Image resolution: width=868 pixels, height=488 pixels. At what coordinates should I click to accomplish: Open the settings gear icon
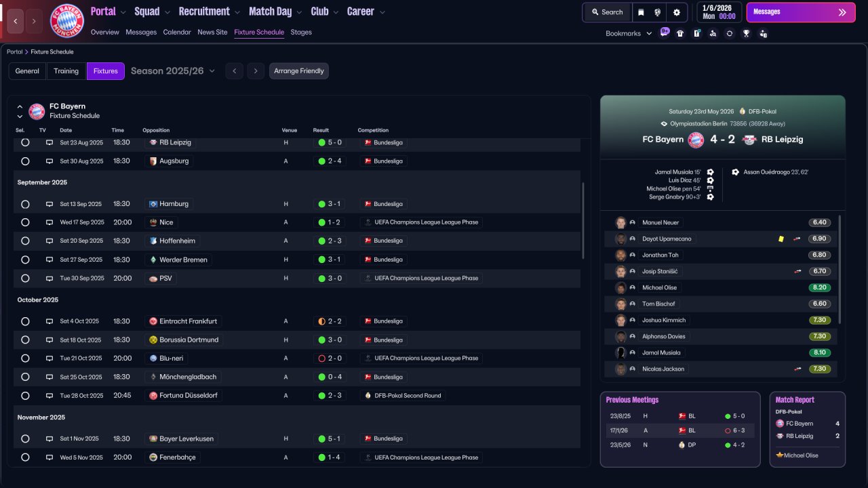677,12
